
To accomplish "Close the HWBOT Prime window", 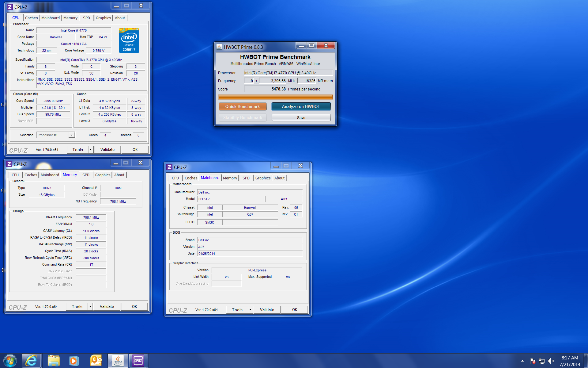I will tap(326, 46).
